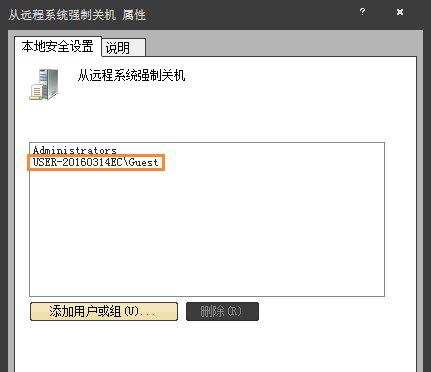Click the 从远程系统强制关机 policy heading
This screenshot has width=431, height=372.
coord(131,75)
